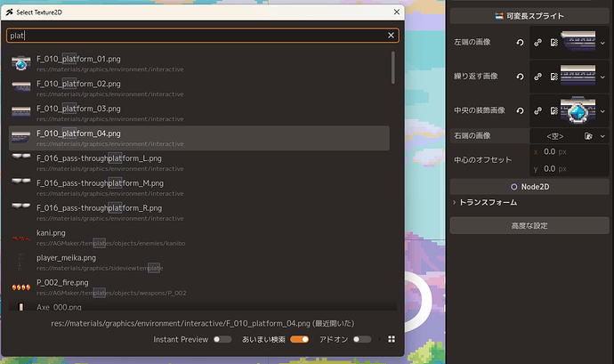
Task: Choose F_016_pass-throughplatform_M.png
Action: (x=199, y=188)
